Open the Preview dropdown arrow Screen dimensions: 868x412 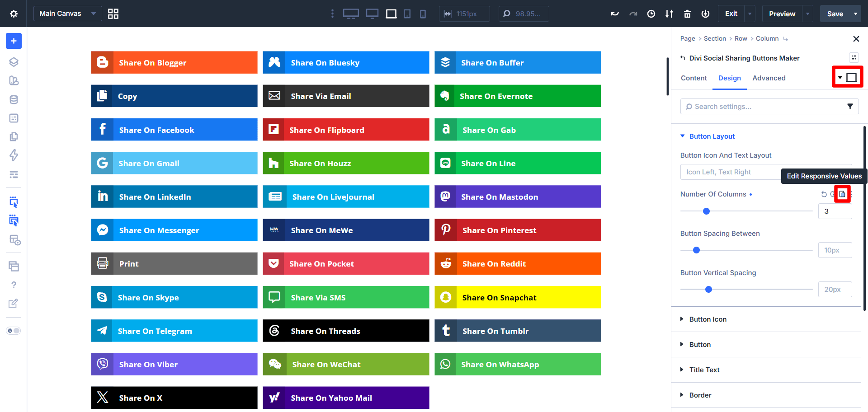coord(807,14)
